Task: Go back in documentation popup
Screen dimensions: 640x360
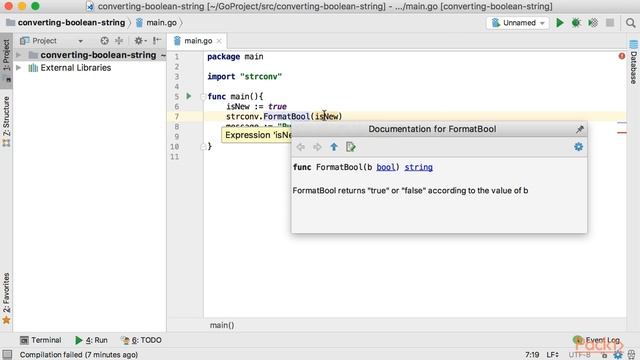Action: [x=301, y=147]
